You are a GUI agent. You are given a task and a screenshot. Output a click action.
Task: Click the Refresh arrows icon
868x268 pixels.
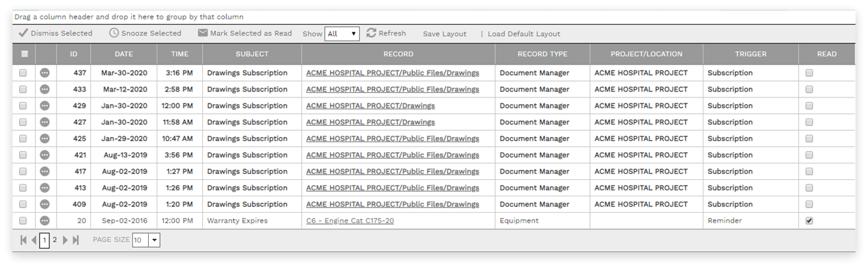[371, 33]
